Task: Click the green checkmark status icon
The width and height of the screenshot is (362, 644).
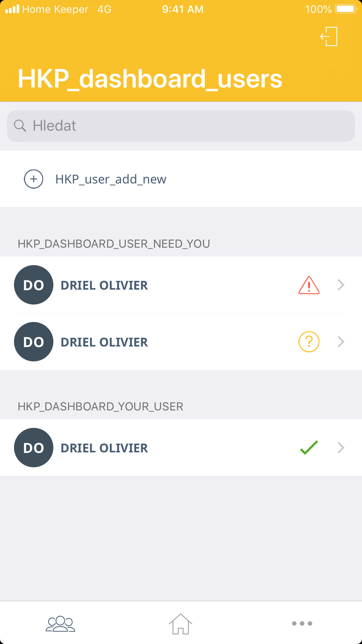Action: coord(309,448)
